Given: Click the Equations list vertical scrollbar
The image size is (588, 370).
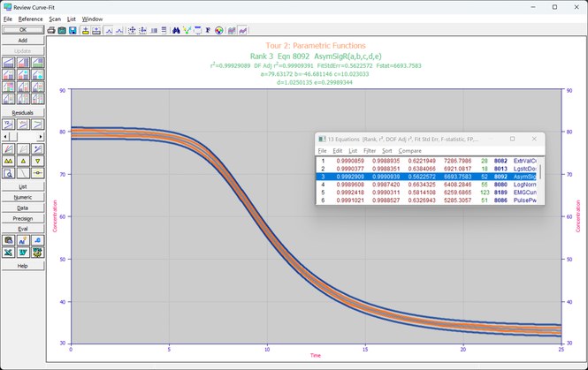Looking at the screenshot, I should tap(540, 180).
